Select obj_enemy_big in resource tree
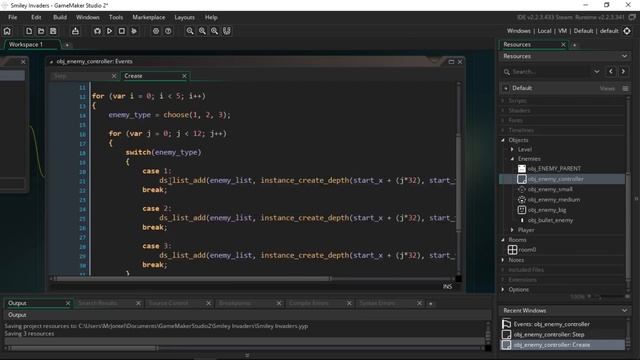 coord(547,210)
